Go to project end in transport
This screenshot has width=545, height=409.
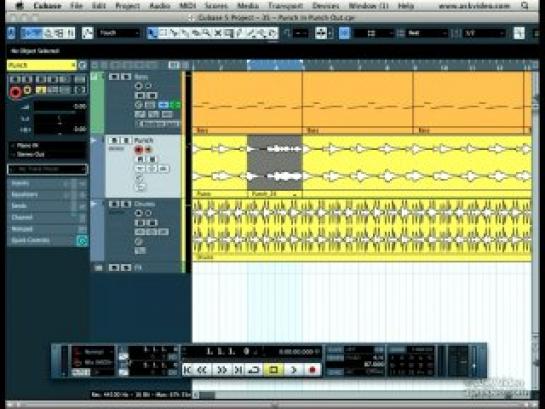(x=238, y=370)
